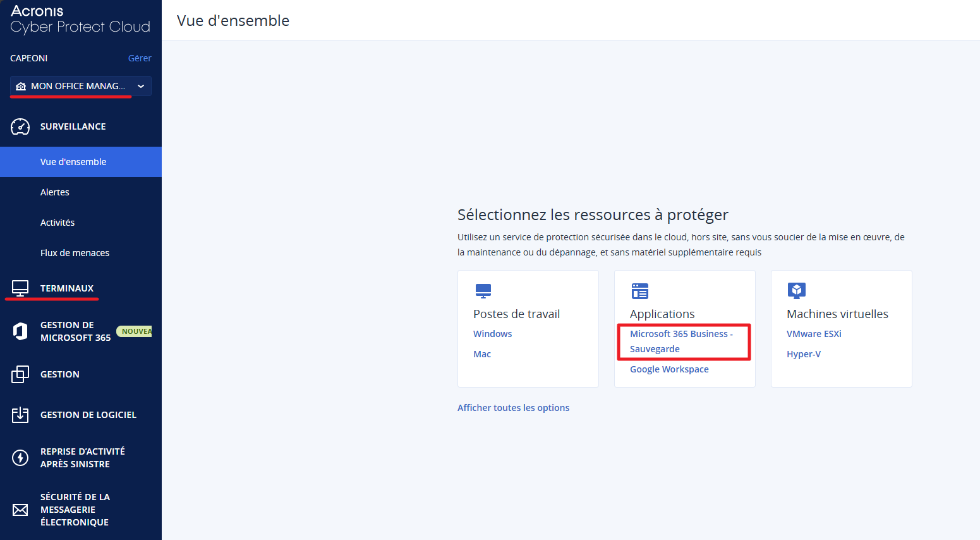The width and height of the screenshot is (980, 540).
Task: Click the Mac link
Action: click(482, 354)
